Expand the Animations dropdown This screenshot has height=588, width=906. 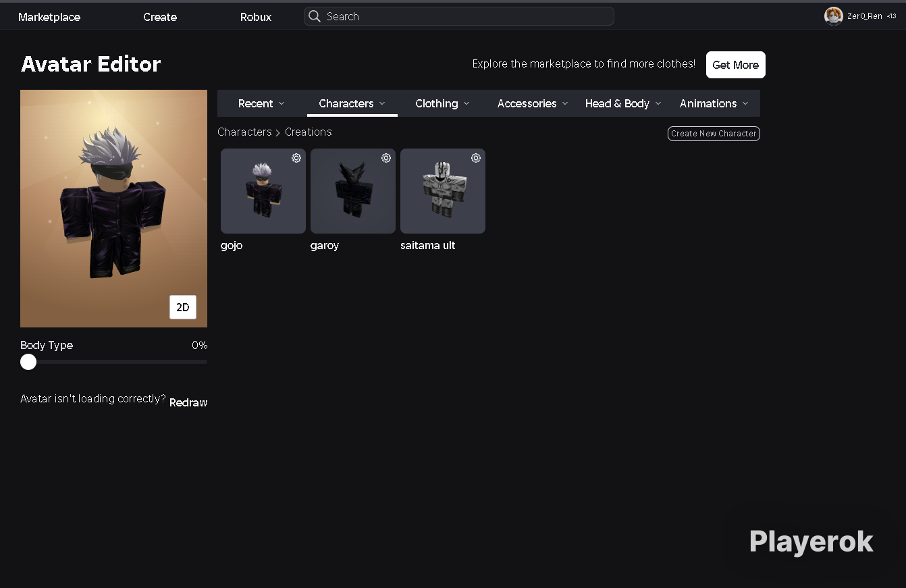[x=714, y=103]
